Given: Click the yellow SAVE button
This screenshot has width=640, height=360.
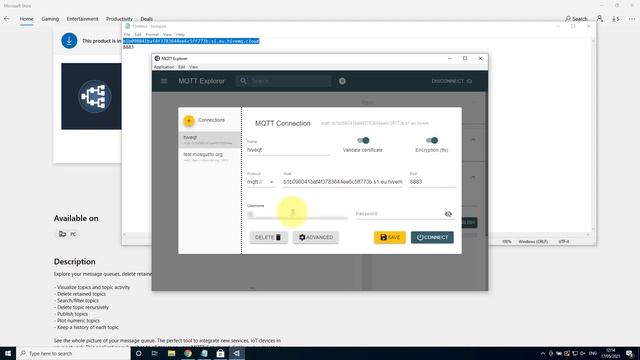Looking at the screenshot, I should (x=390, y=238).
